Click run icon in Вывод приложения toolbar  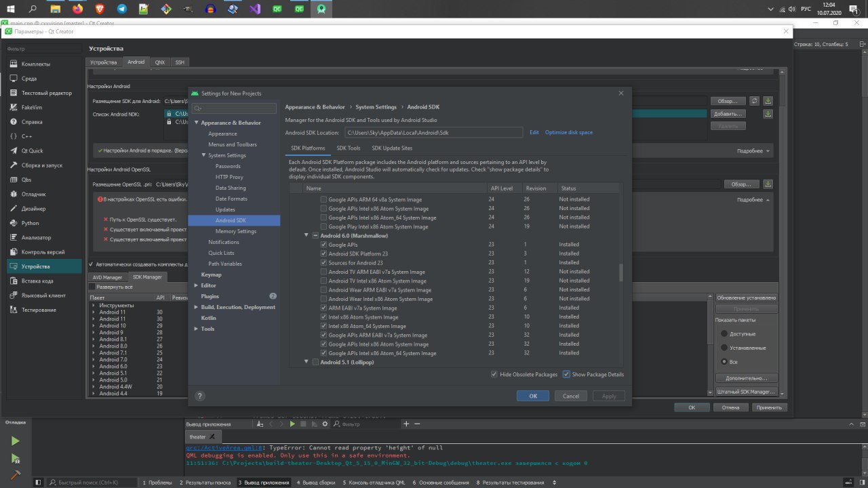tap(292, 424)
